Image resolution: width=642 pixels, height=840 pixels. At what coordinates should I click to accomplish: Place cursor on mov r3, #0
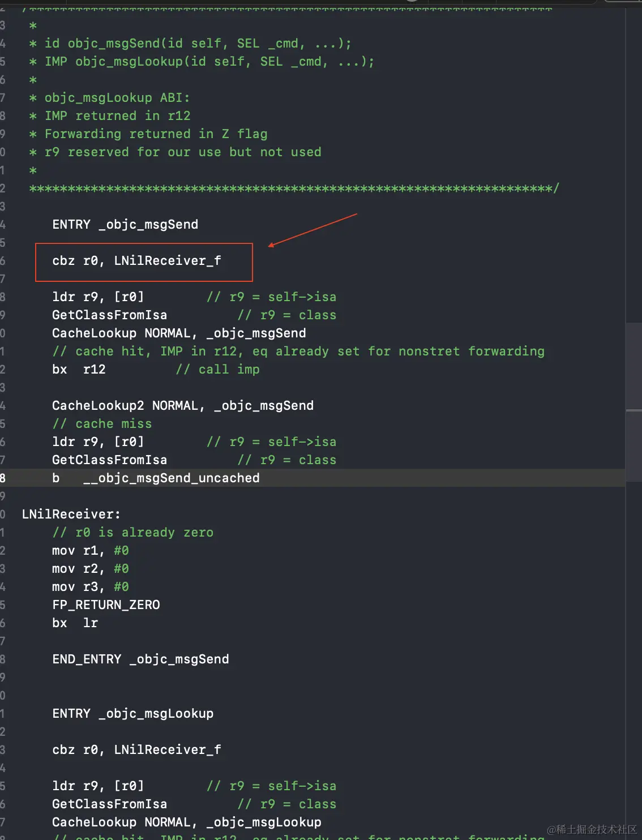point(90,587)
